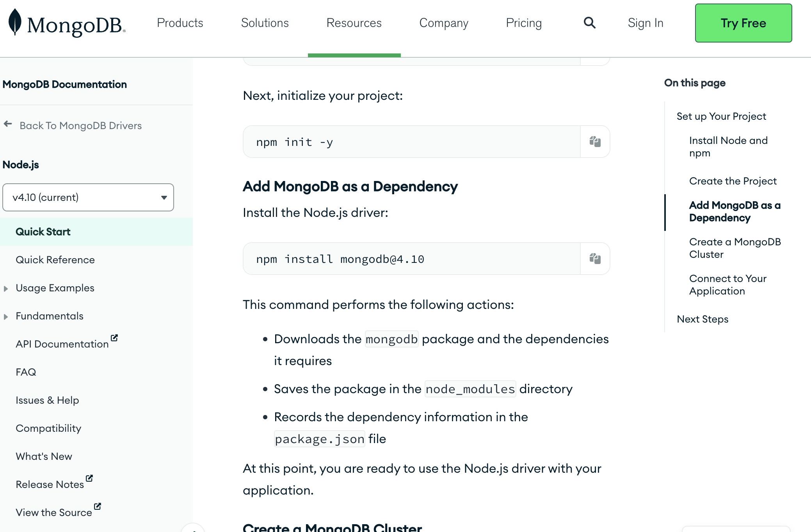Click the npm install mongodb@4.10 code text
Screen dimensions: 811x532
(340, 259)
